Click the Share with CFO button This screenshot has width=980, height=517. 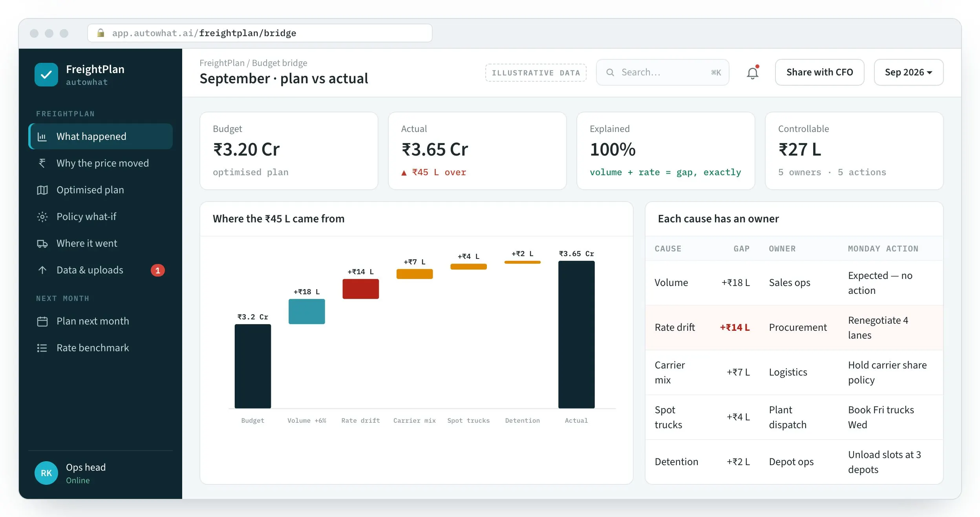819,72
